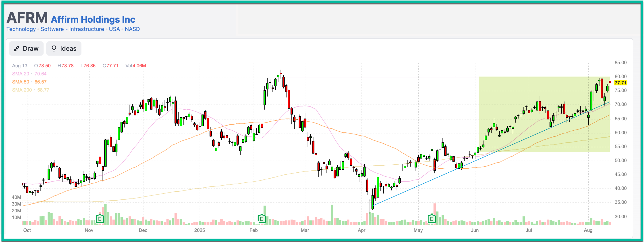Viewport: 644px width, 242px height.
Task: Click the 65.00 price axis label
Action: point(621,119)
